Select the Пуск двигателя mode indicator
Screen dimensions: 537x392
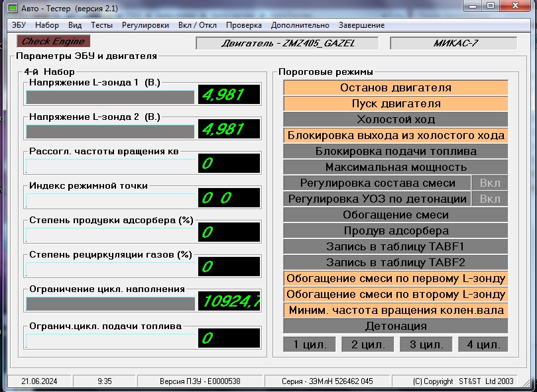[x=396, y=104]
